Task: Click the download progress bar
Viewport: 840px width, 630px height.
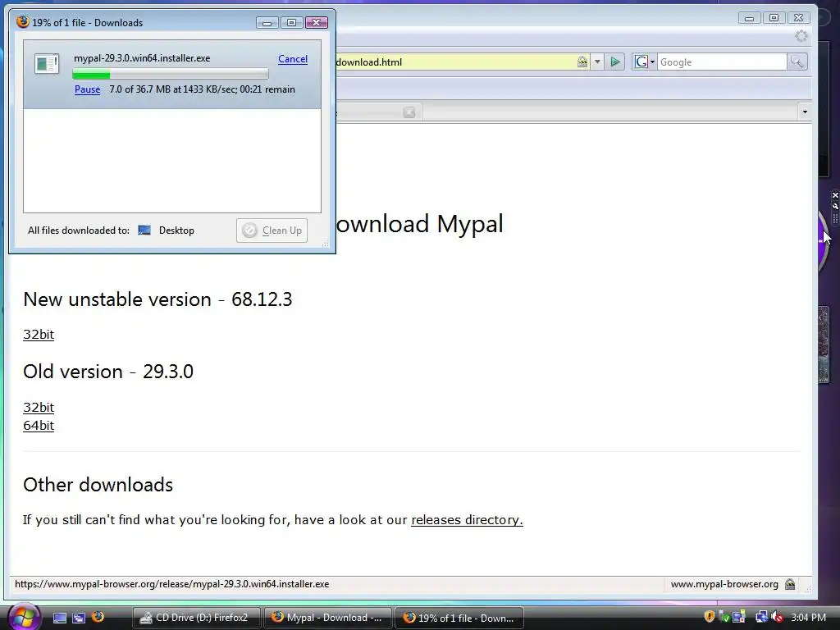Action: click(x=171, y=75)
